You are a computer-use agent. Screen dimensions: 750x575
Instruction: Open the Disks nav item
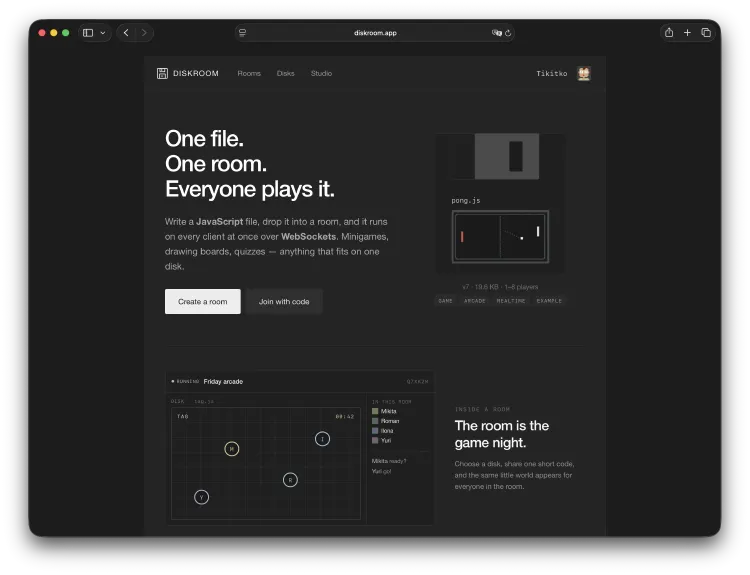click(x=286, y=73)
